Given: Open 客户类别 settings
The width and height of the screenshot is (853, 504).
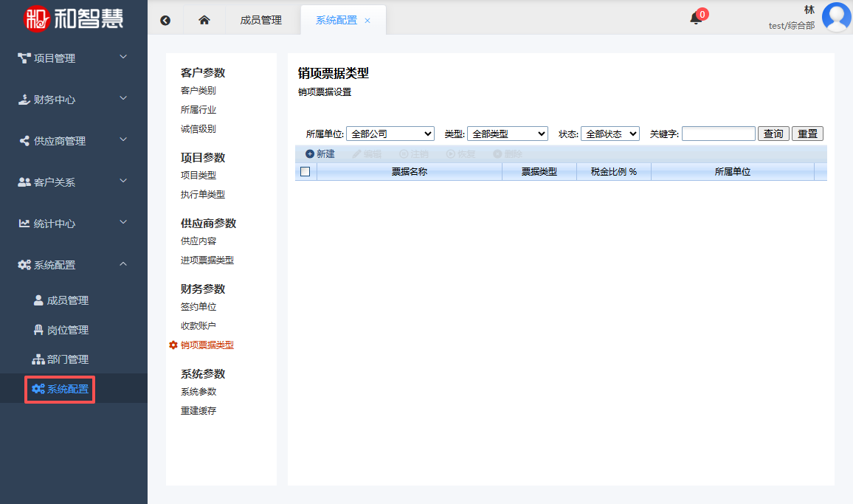Looking at the screenshot, I should pyautogui.click(x=198, y=90).
